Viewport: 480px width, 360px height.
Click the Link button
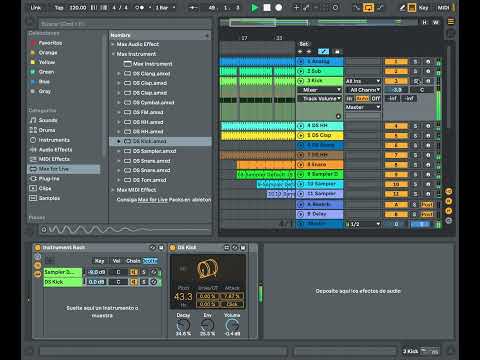(x=36, y=8)
